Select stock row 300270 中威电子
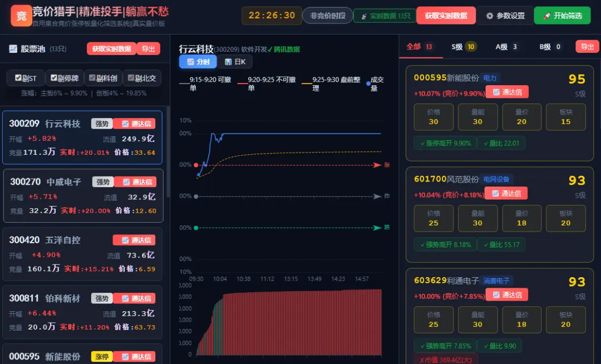Image resolution: width=601 pixels, height=364 pixels. tap(83, 196)
